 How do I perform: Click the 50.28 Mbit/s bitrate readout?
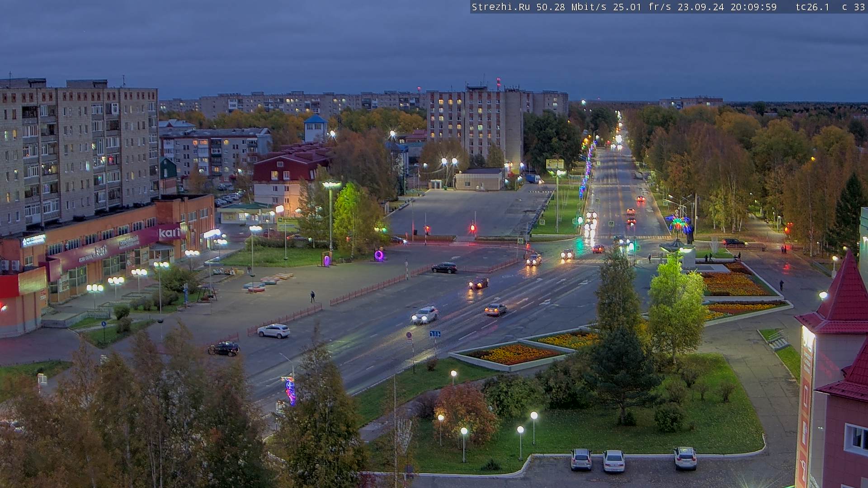pyautogui.click(x=571, y=7)
